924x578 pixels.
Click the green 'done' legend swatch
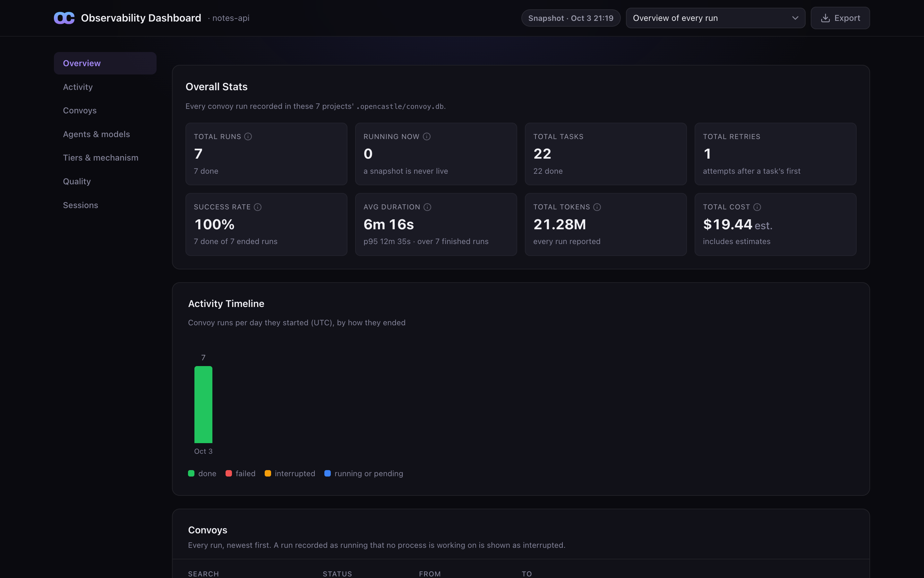tap(191, 473)
